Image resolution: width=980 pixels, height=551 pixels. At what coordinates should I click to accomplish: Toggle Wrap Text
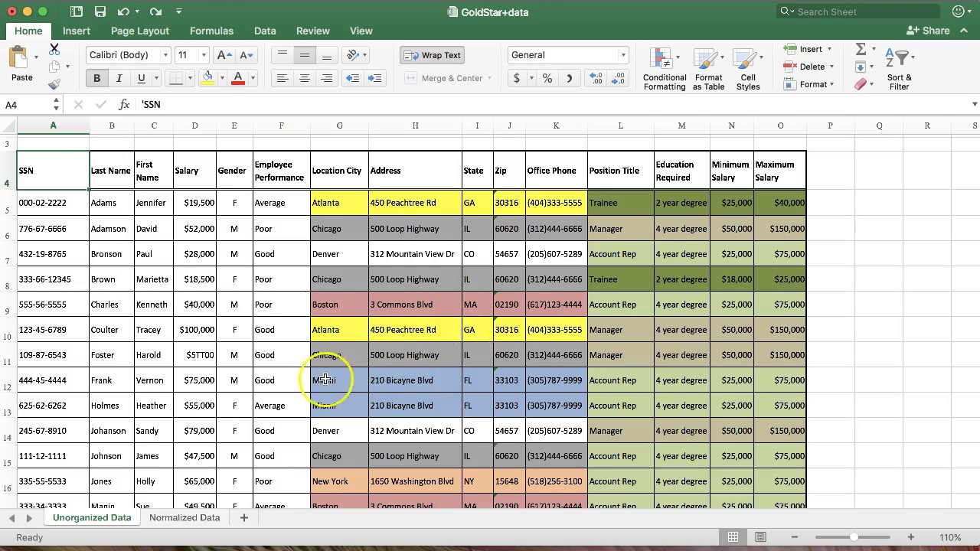433,55
